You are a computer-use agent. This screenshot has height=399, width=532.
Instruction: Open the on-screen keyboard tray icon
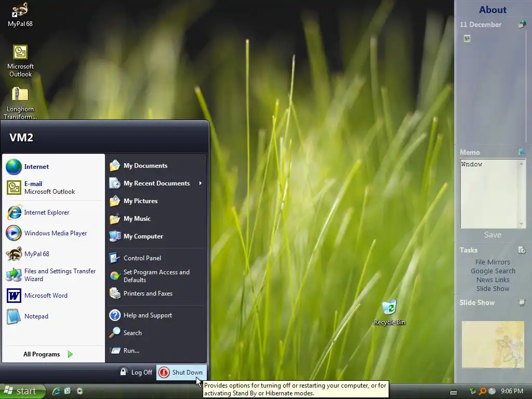coord(453,392)
